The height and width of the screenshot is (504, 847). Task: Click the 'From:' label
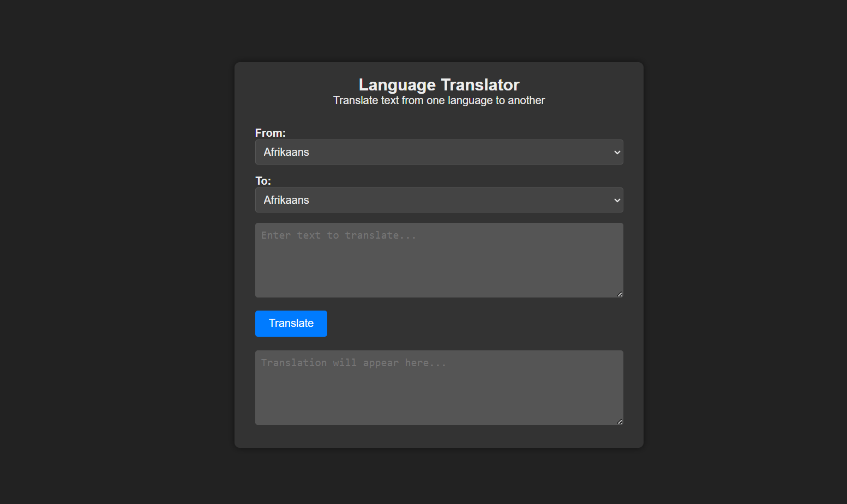[271, 133]
